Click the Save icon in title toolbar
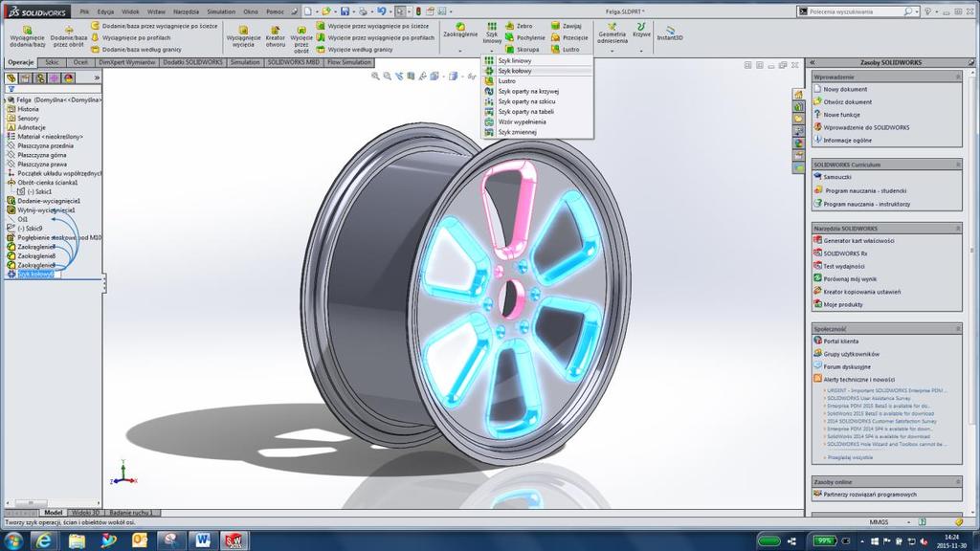This screenshot has width=980, height=551. click(345, 11)
